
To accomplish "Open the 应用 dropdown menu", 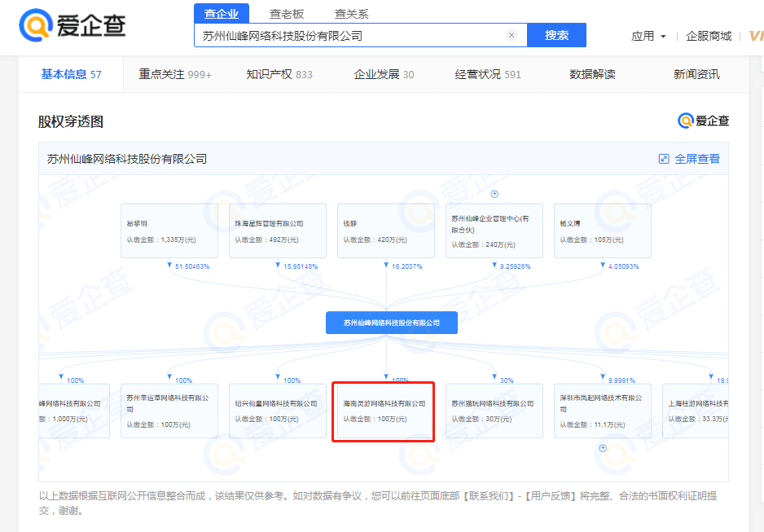I will click(x=648, y=36).
